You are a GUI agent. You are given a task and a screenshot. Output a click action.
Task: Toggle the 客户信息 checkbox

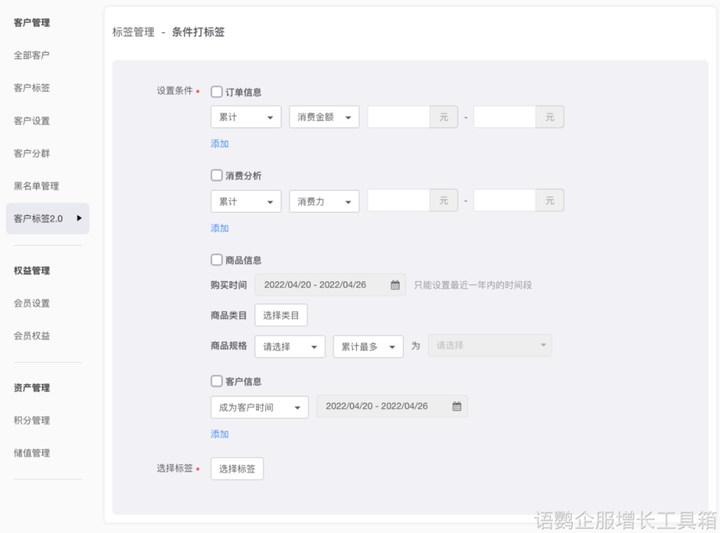pos(217,381)
